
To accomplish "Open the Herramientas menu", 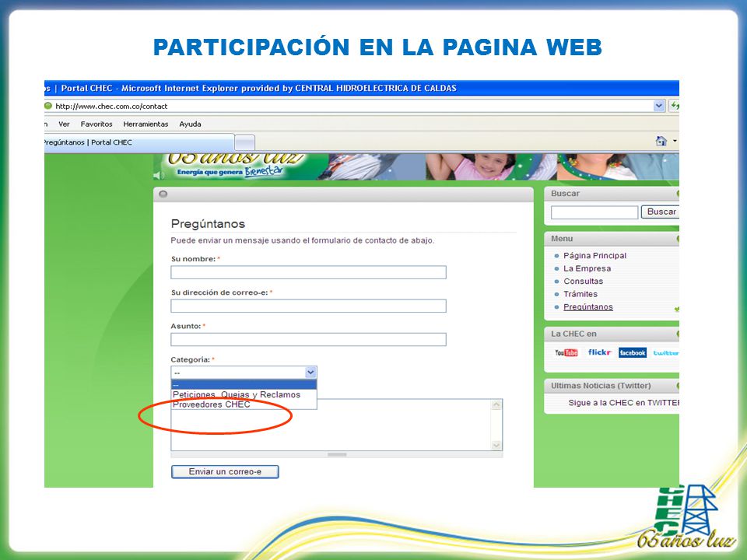I will click(146, 124).
